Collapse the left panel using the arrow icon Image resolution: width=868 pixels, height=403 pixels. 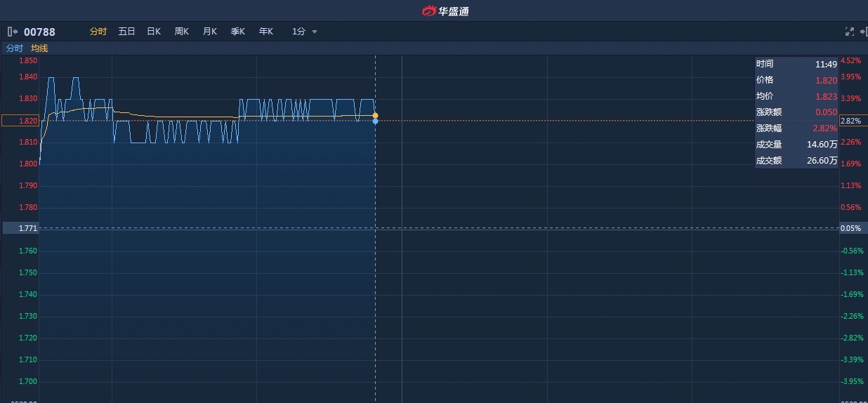point(12,32)
